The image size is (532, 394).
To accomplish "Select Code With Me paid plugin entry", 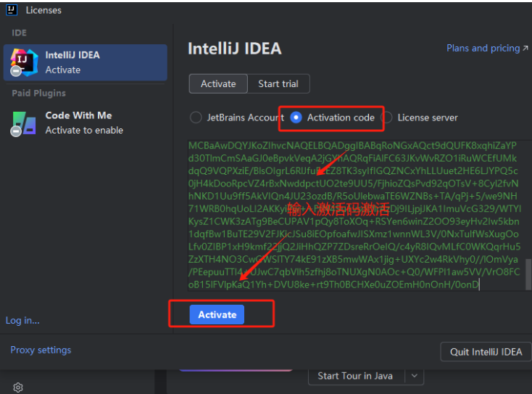I will 85,123.
